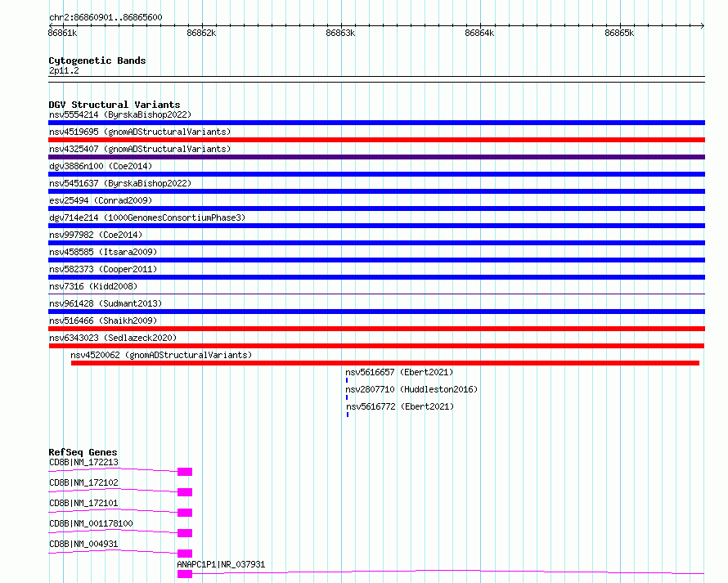This screenshot has height=583, width=728.
Task: Click the blue dgv714e214 variant bar
Action: 376,226
